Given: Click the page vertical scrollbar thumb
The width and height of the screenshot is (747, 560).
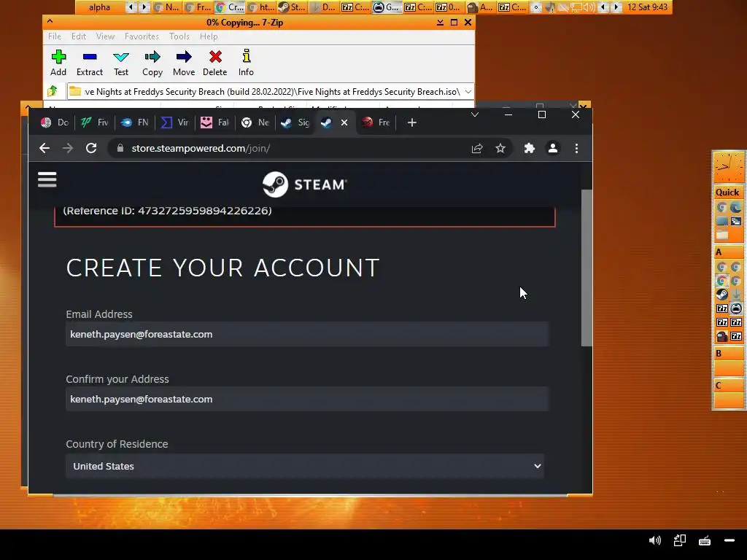Looking at the screenshot, I should point(587,268).
